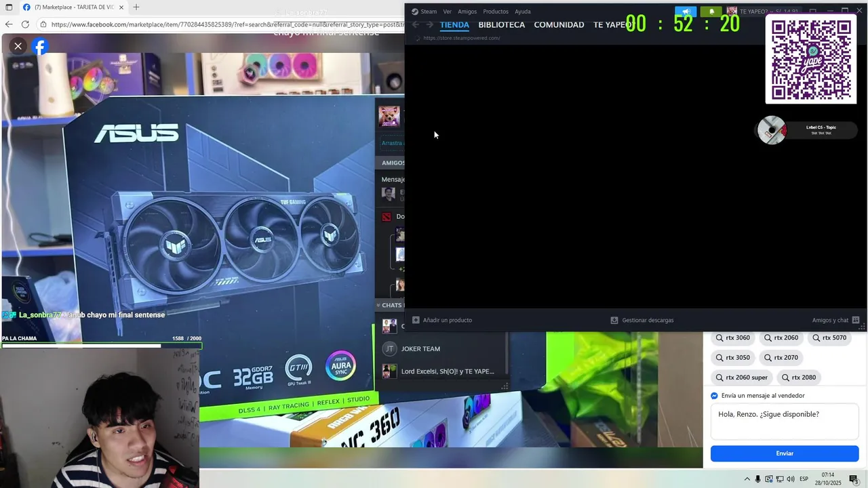Open a new browser tab
The width and height of the screenshot is (868, 488).
click(136, 7)
